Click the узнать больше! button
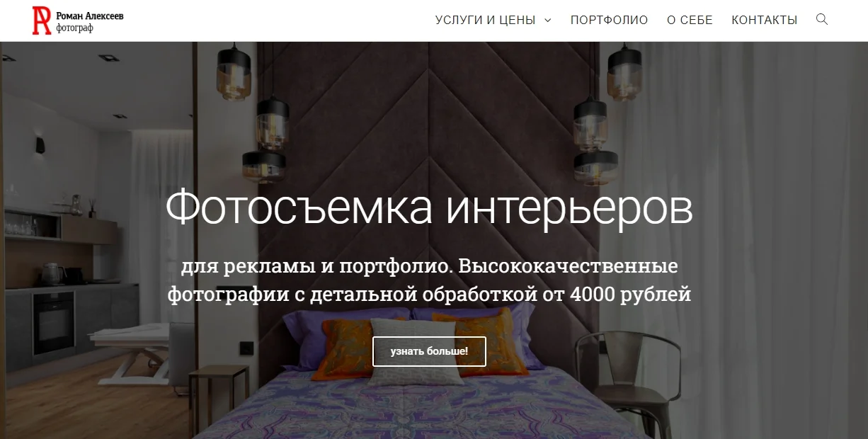This screenshot has width=868, height=439. (x=429, y=351)
